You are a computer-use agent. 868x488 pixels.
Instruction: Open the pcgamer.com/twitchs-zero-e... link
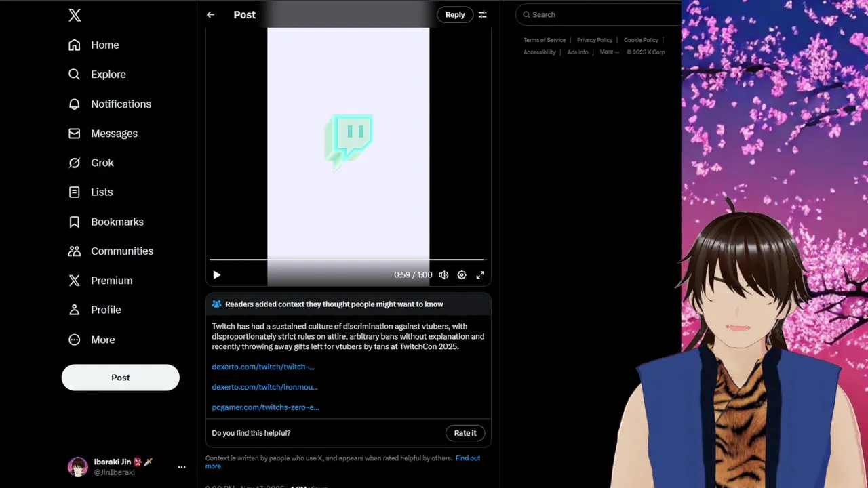[265, 407]
